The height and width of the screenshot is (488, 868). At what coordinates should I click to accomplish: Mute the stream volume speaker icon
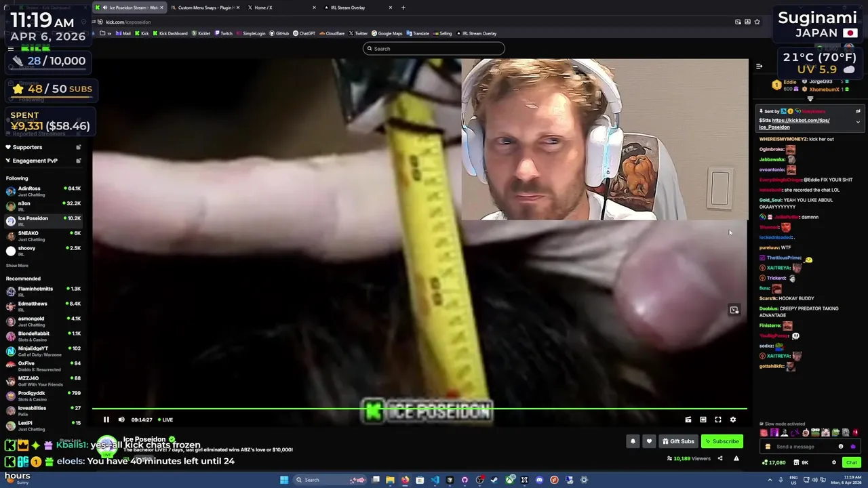121,420
